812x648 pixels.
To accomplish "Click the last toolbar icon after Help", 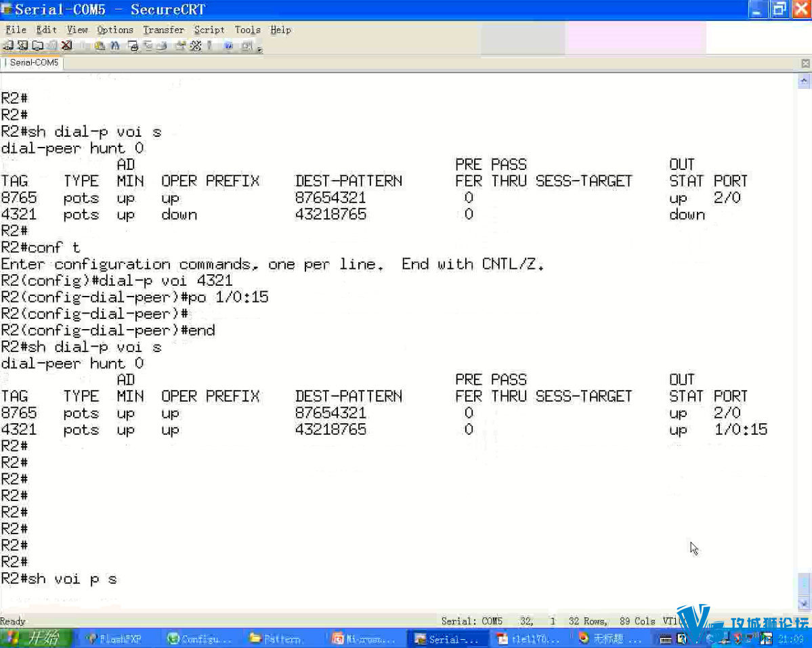I will coord(247,45).
